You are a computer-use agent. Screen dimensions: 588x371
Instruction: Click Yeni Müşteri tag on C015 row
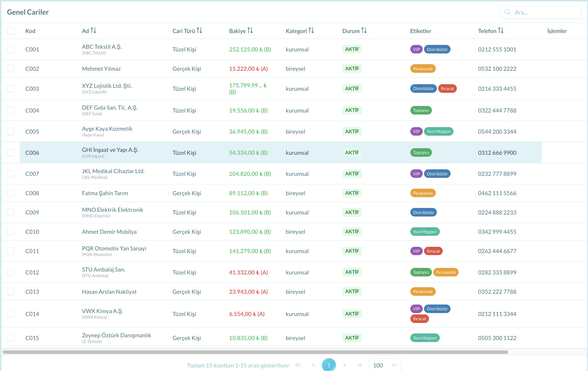point(425,338)
